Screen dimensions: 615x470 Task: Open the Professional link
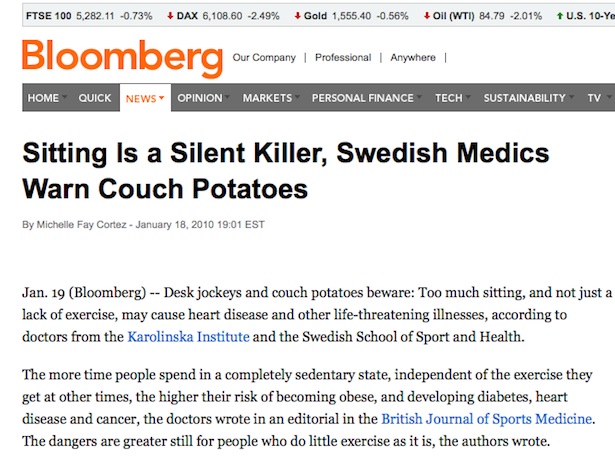tap(343, 58)
